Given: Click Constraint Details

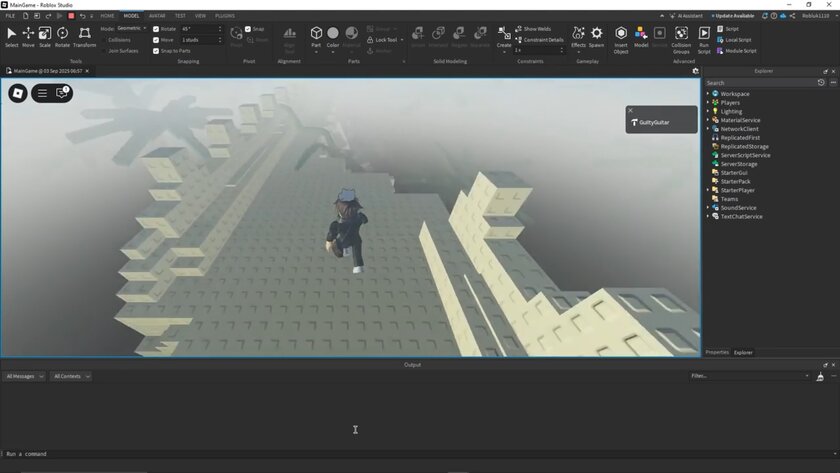Looking at the screenshot, I should point(539,40).
